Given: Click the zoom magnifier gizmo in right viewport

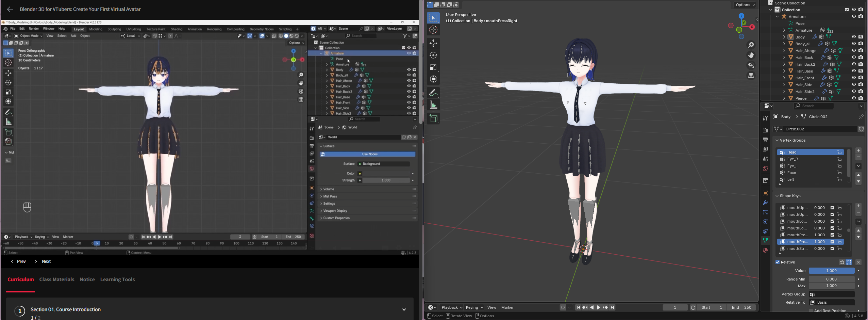Looking at the screenshot, I should tap(751, 45).
